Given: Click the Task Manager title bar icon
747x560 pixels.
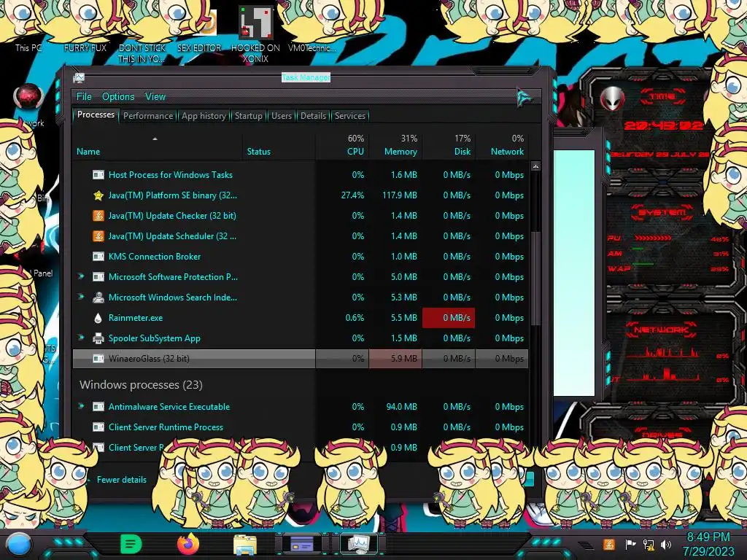Looking at the screenshot, I should (79, 77).
